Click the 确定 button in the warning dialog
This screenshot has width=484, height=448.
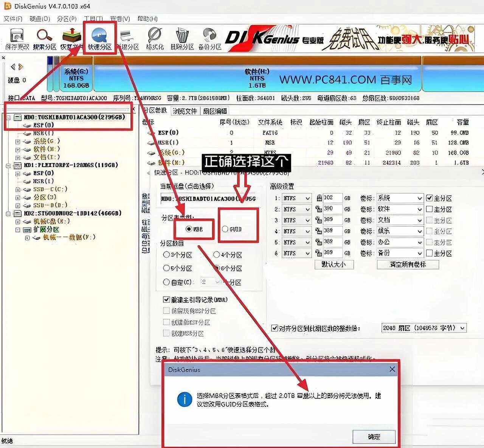(x=374, y=436)
